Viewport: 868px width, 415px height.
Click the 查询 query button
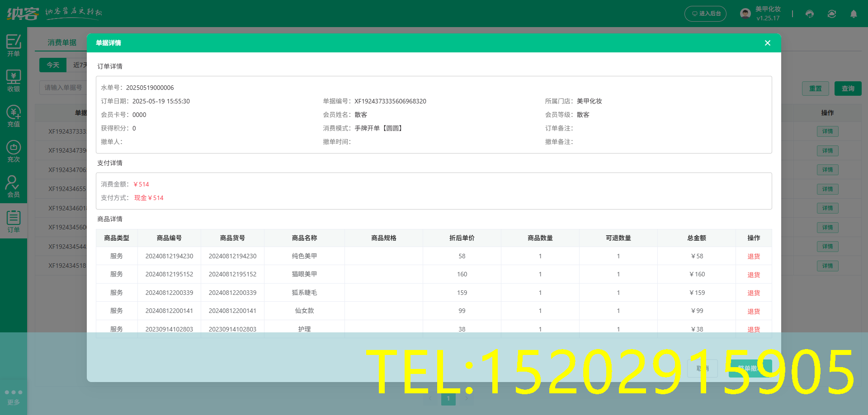(x=848, y=88)
